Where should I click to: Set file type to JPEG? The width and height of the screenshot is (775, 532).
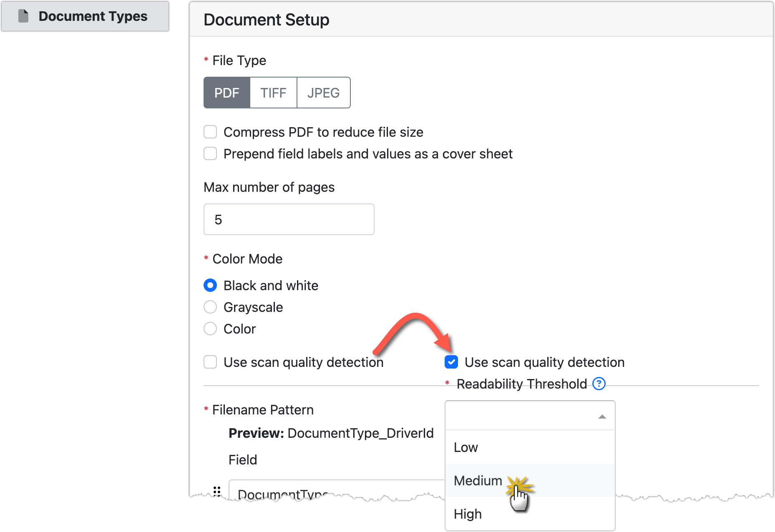323,93
